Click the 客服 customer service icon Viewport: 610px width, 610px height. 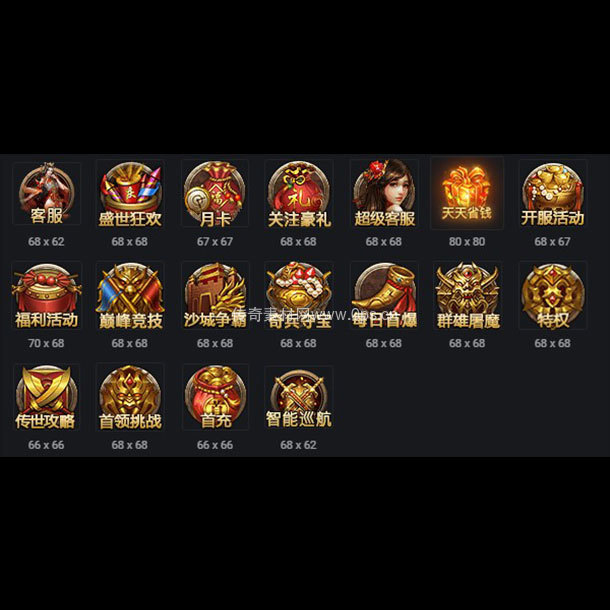pos(46,193)
